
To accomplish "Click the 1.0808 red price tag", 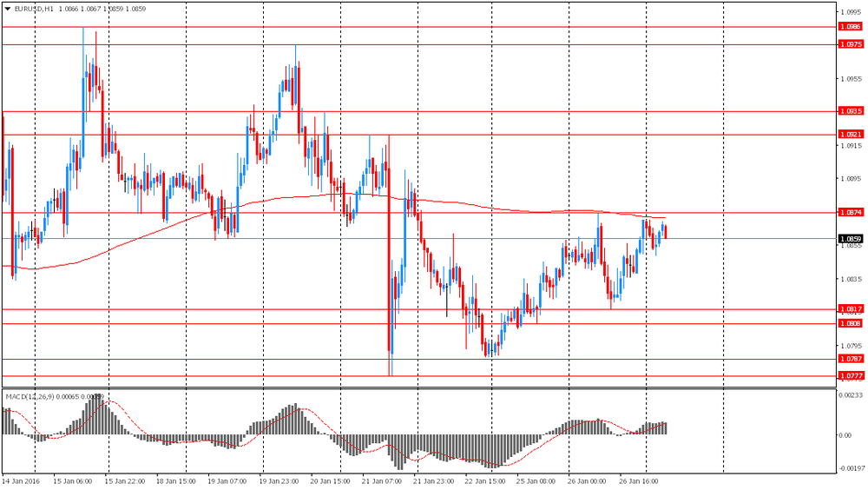I will (x=851, y=323).
